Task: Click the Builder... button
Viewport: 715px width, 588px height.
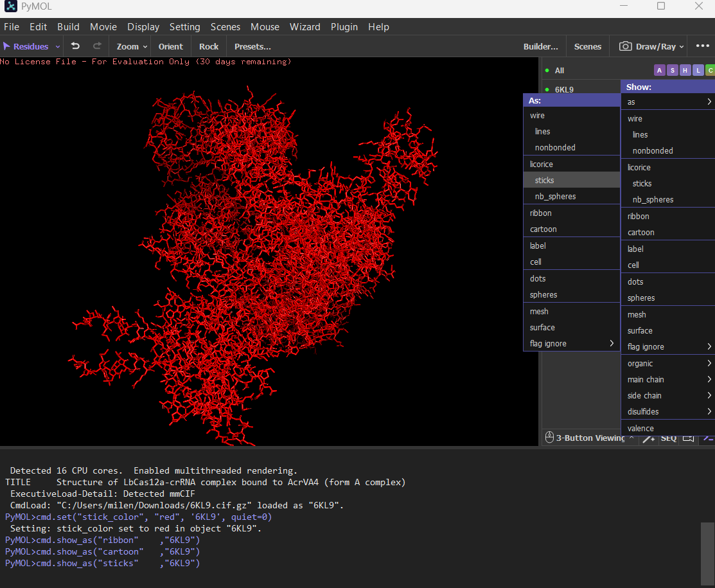Action: tap(540, 46)
